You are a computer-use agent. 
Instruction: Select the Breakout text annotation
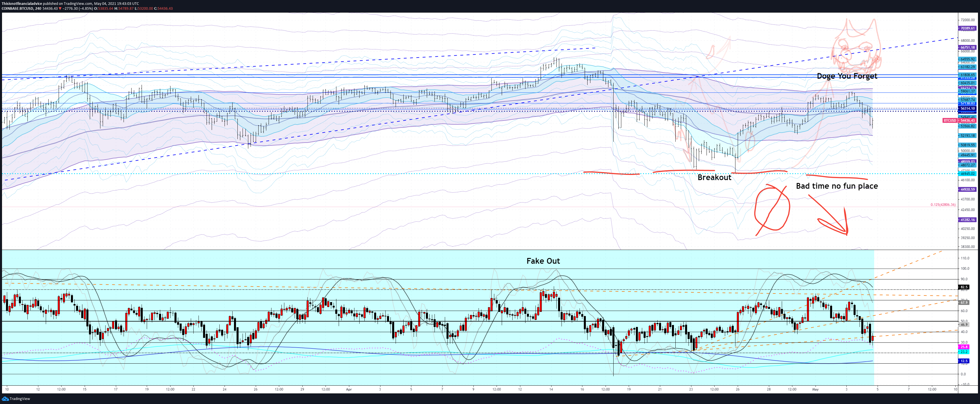click(x=714, y=178)
